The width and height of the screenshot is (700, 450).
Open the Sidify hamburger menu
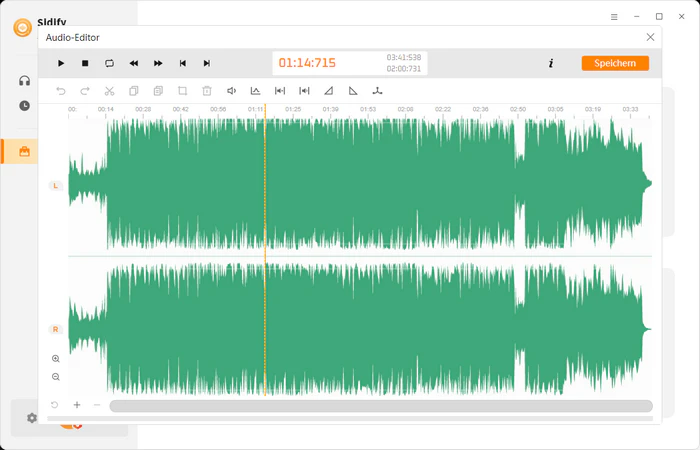tap(614, 17)
